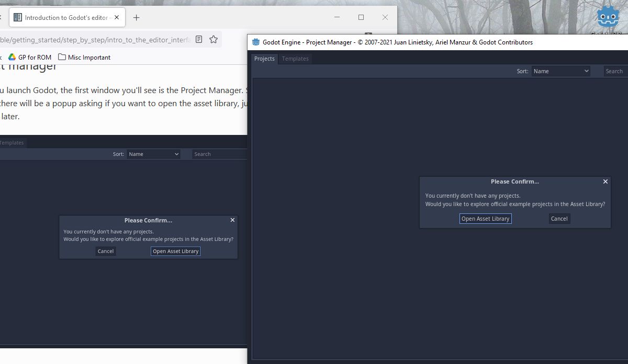Switch to the Projects tab

pyautogui.click(x=264, y=59)
